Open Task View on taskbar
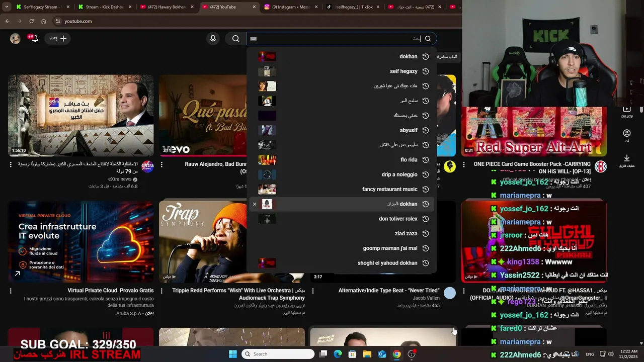This screenshot has width=644, height=362. pos(324,354)
